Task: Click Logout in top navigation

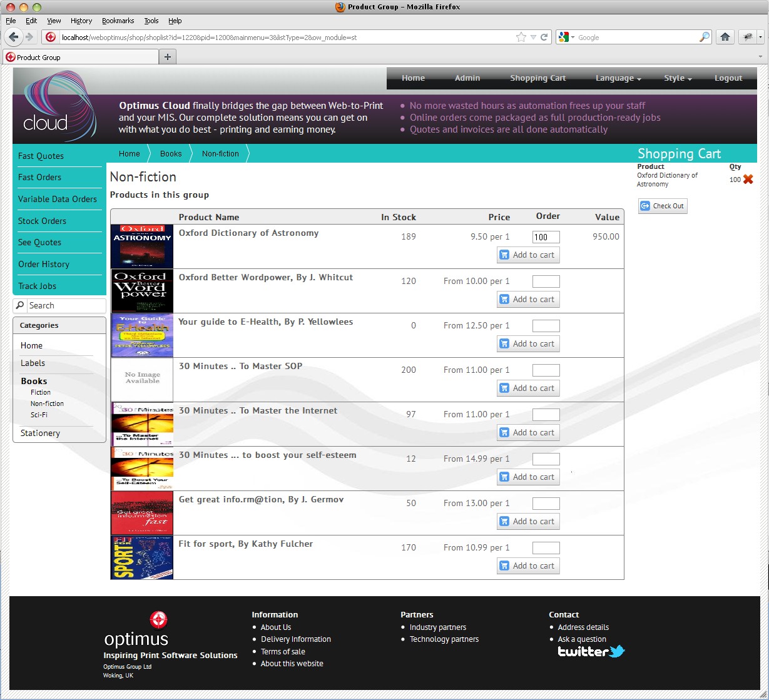Action: coord(728,78)
